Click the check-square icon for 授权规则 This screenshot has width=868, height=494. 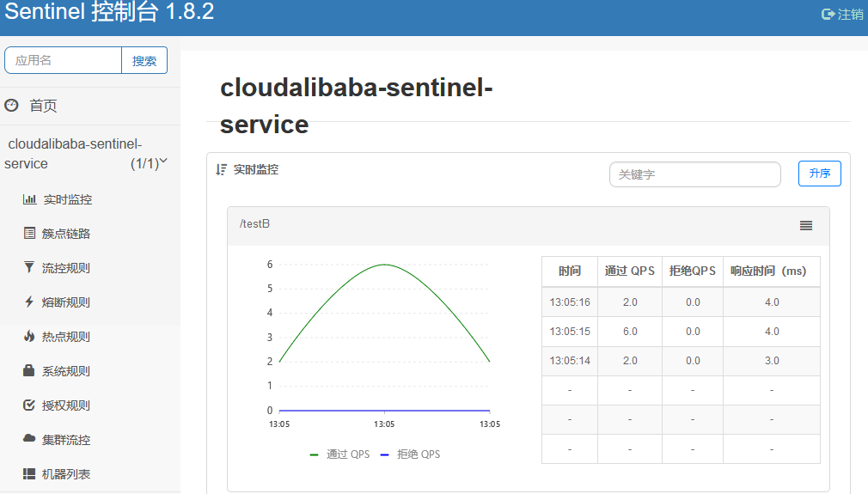point(29,405)
